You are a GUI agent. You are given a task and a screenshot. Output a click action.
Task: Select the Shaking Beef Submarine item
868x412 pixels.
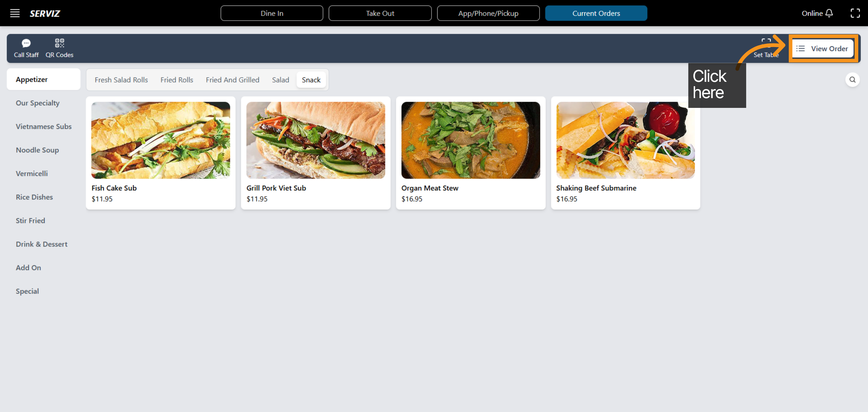coord(625,152)
